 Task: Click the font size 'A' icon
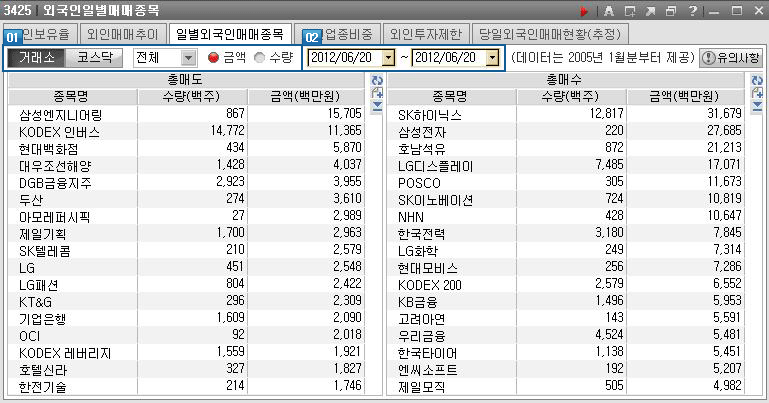tap(609, 11)
